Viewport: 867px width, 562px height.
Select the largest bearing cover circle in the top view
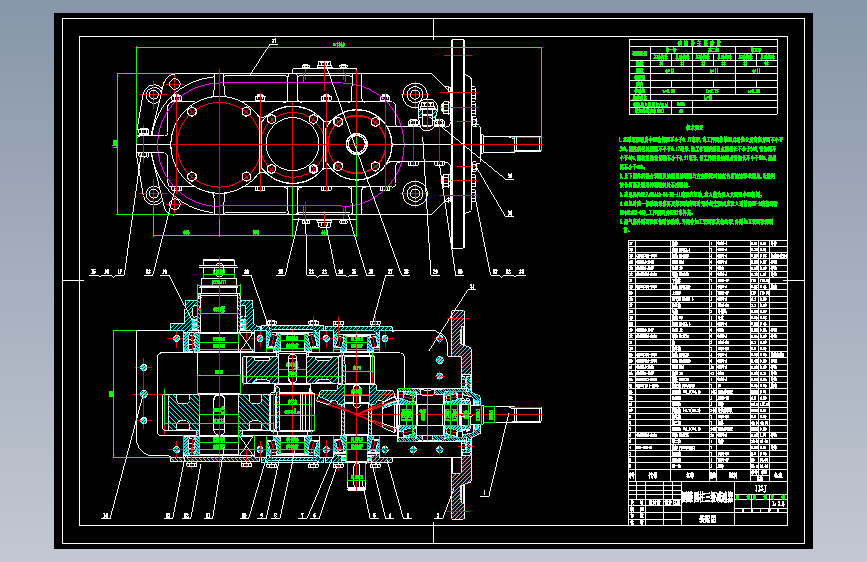coord(220,144)
